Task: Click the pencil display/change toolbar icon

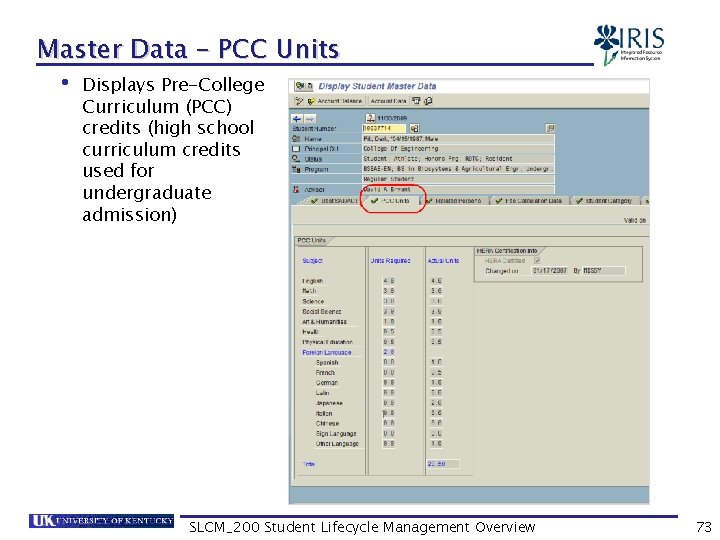Action: coord(298,101)
